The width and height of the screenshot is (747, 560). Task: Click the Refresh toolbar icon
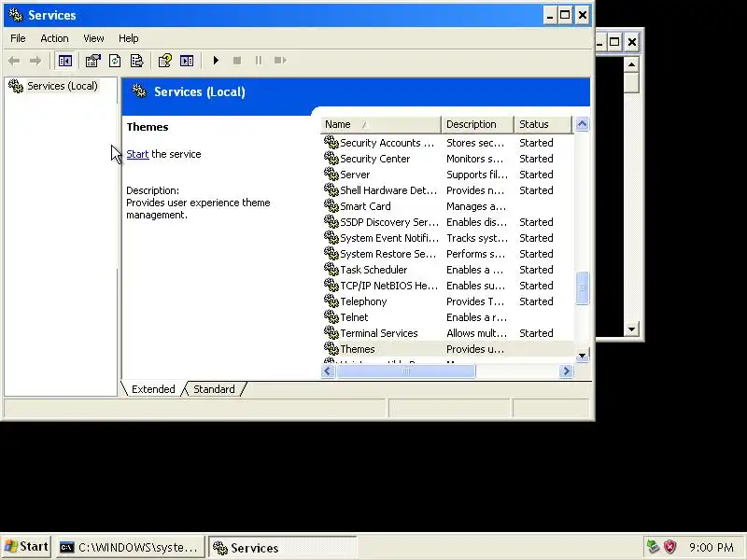click(x=115, y=61)
